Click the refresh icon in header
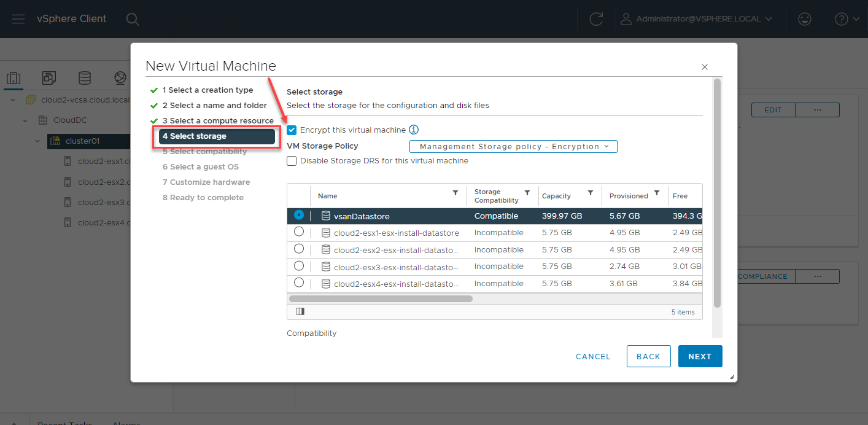 click(x=596, y=19)
